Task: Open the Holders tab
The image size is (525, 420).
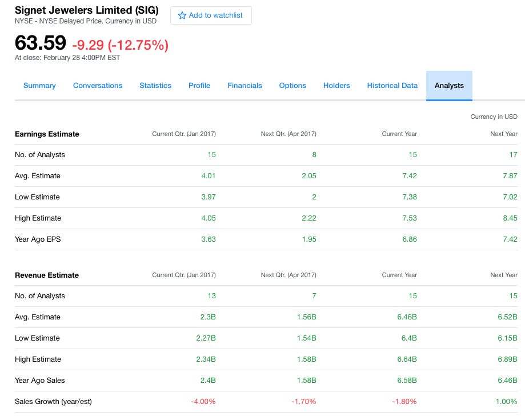Action: pyautogui.click(x=336, y=85)
